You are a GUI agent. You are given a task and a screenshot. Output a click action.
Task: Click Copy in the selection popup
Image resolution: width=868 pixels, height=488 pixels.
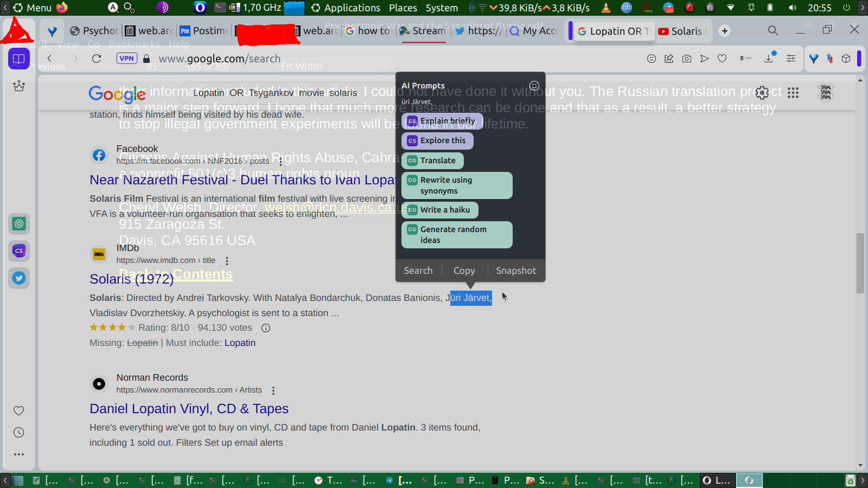coord(464,271)
